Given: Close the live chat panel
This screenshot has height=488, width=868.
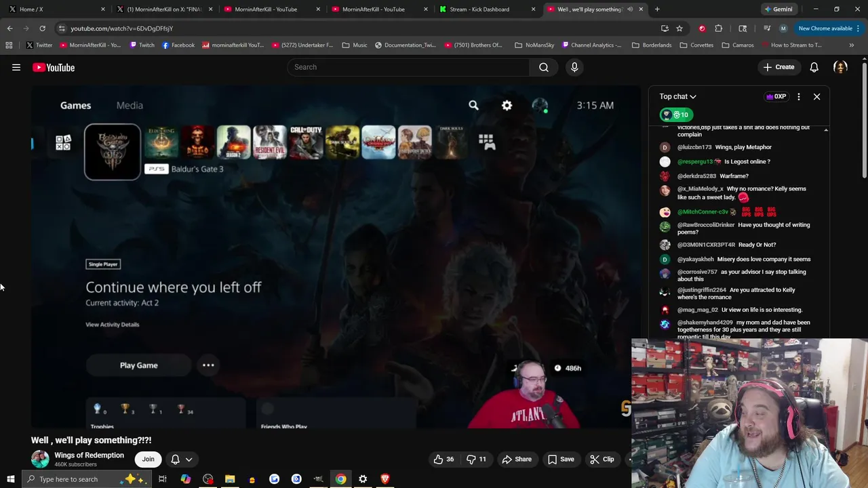Looking at the screenshot, I should 816,97.
